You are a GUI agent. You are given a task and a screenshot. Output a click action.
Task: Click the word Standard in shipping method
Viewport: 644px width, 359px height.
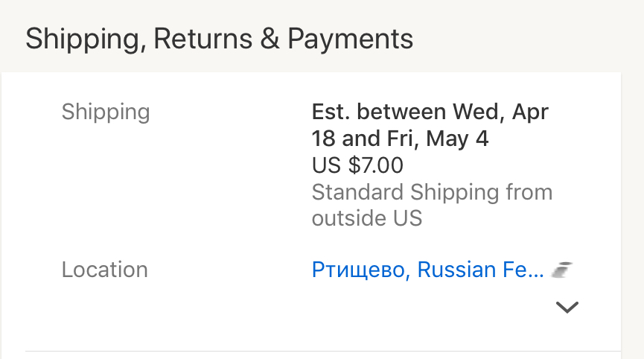[x=357, y=192]
